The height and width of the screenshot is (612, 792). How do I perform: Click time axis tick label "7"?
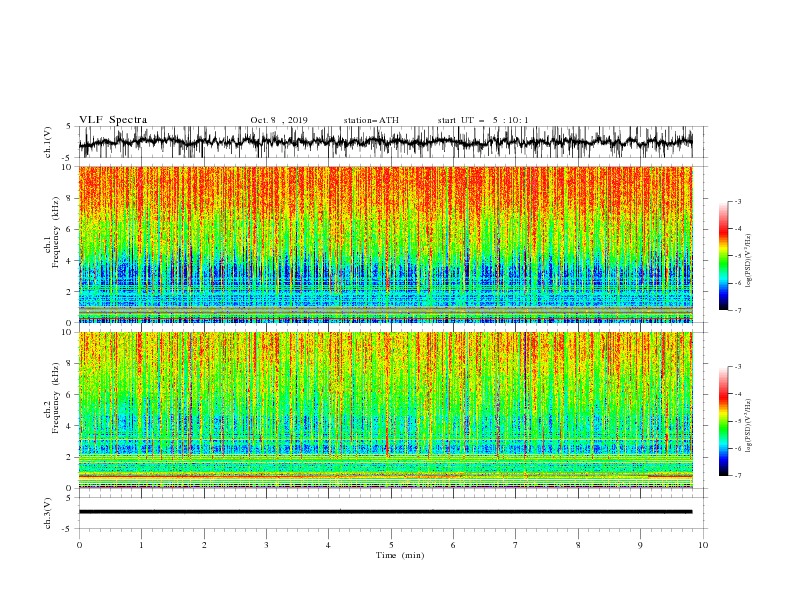click(x=516, y=545)
